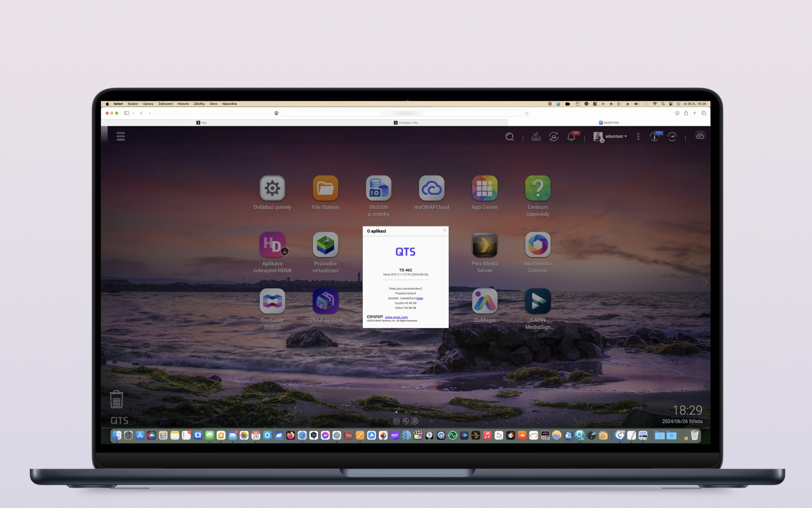Close the O aplikaci dialog
The image size is (812, 508).
coord(445,230)
